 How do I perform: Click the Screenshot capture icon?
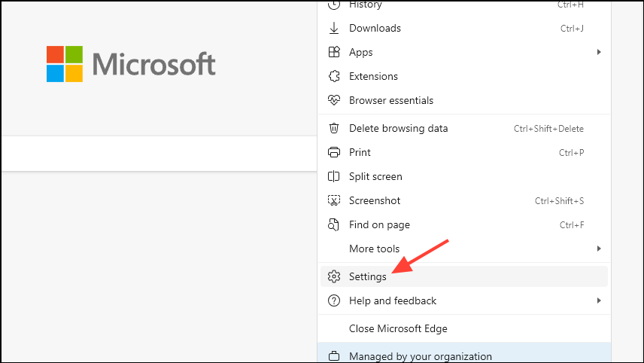pyautogui.click(x=335, y=201)
